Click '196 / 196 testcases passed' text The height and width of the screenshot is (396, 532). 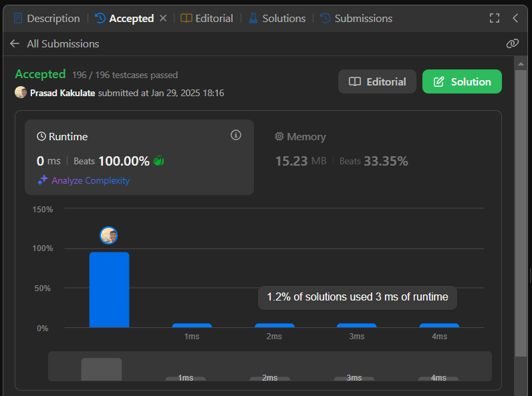(125, 75)
